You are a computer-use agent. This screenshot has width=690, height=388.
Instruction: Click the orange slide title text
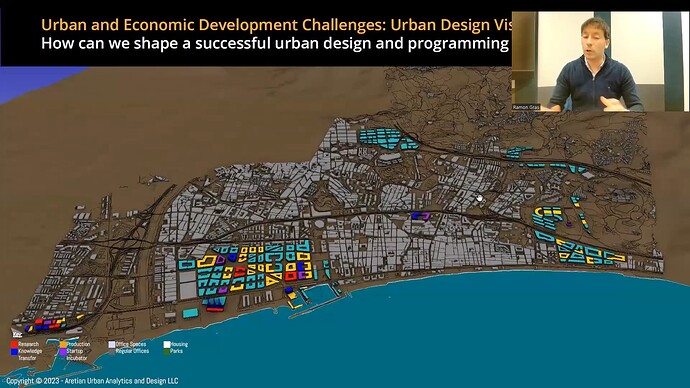tap(276, 25)
